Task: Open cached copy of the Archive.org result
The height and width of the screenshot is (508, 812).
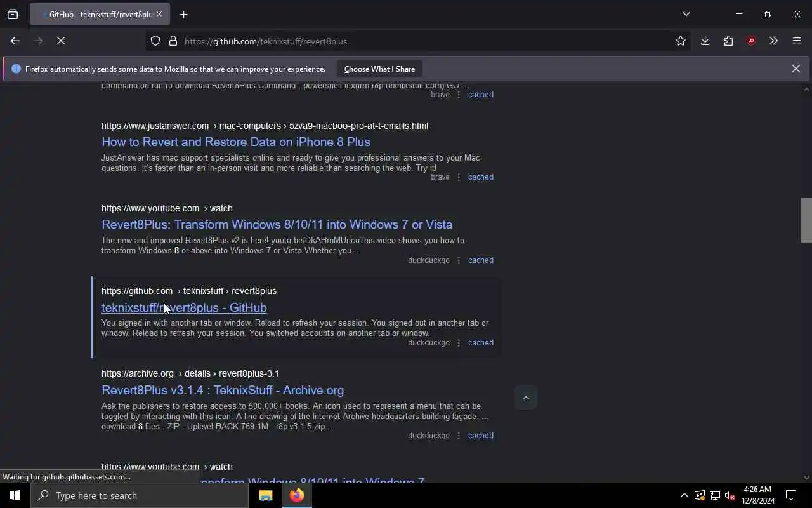Action: 481,436
